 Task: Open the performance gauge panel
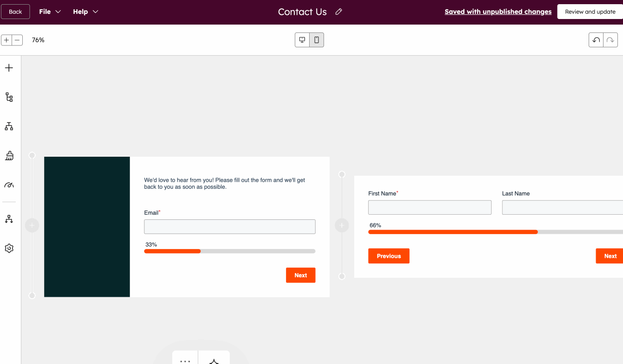8,185
